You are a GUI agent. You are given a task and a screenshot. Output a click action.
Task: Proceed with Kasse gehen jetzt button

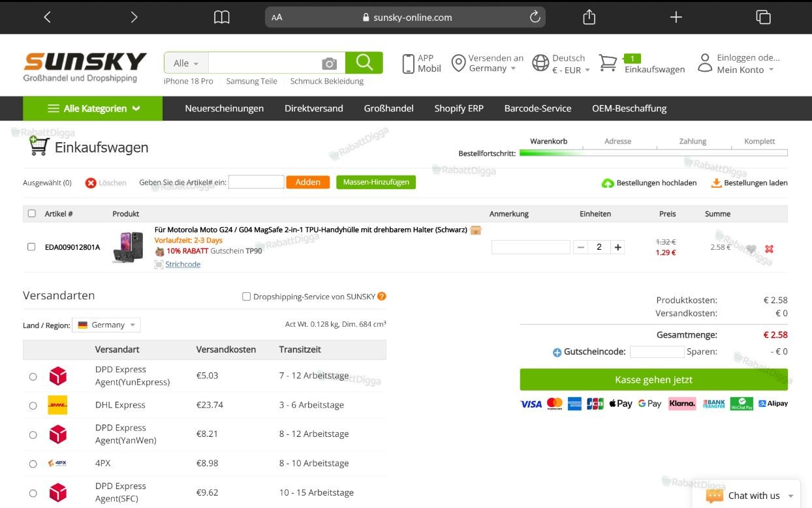(x=653, y=380)
